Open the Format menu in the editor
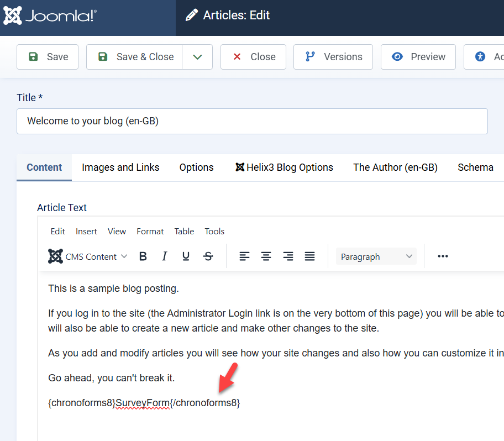Viewport: 504px width, 441px height. (x=150, y=231)
